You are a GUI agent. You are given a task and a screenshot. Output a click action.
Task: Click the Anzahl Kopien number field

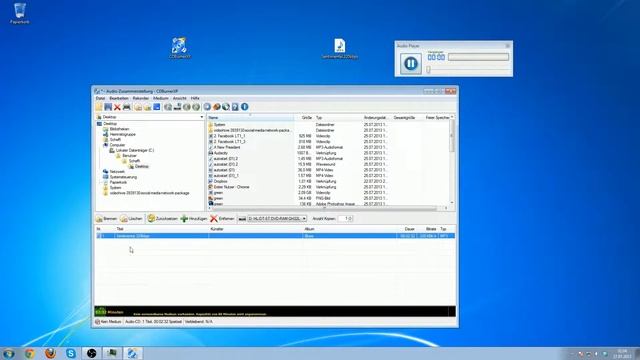[x=345, y=219]
